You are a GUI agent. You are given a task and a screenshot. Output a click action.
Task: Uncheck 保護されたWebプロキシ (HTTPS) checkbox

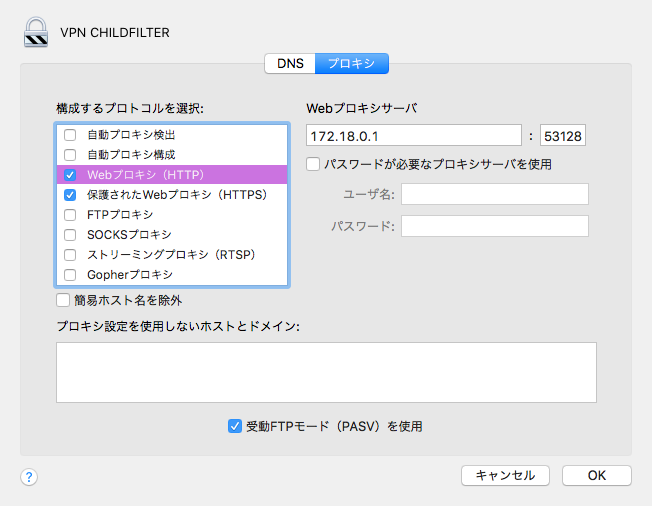click(x=70, y=195)
